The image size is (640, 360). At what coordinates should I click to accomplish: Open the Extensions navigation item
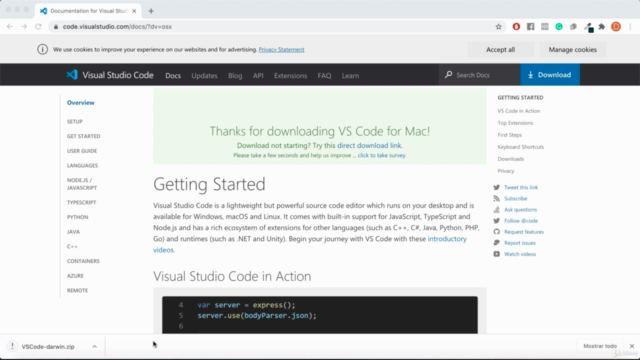click(x=291, y=76)
